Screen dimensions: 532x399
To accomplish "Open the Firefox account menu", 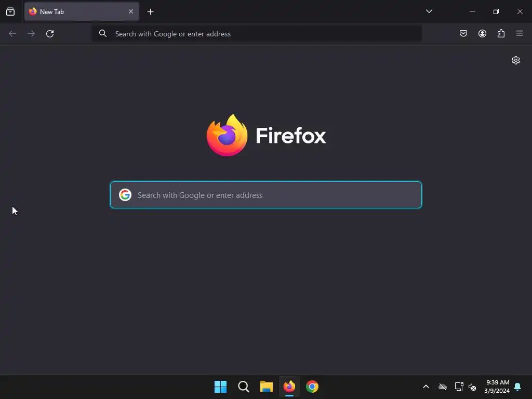I will (x=482, y=33).
